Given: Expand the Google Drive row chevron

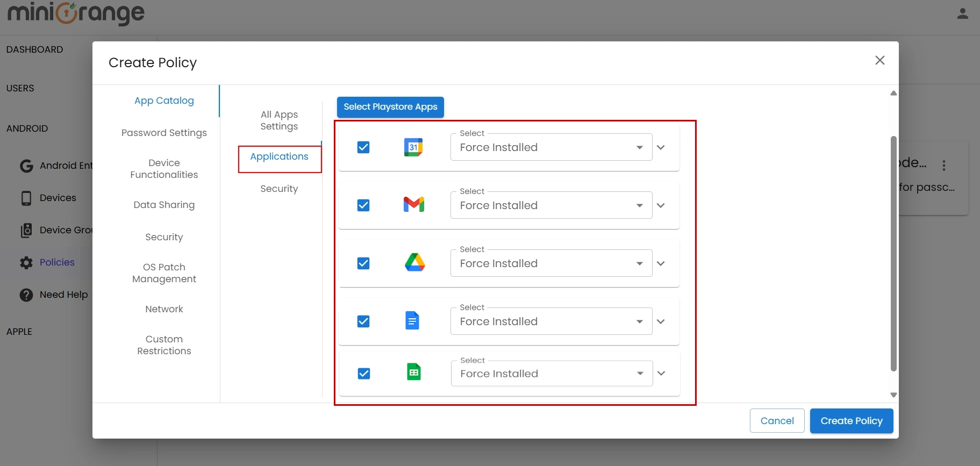Looking at the screenshot, I should [661, 263].
